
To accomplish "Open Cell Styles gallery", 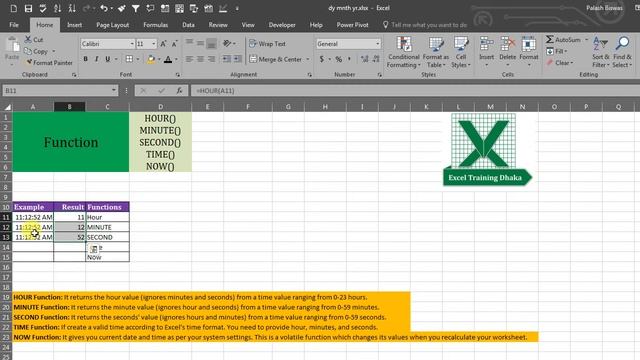I will pyautogui.click(x=461, y=52).
